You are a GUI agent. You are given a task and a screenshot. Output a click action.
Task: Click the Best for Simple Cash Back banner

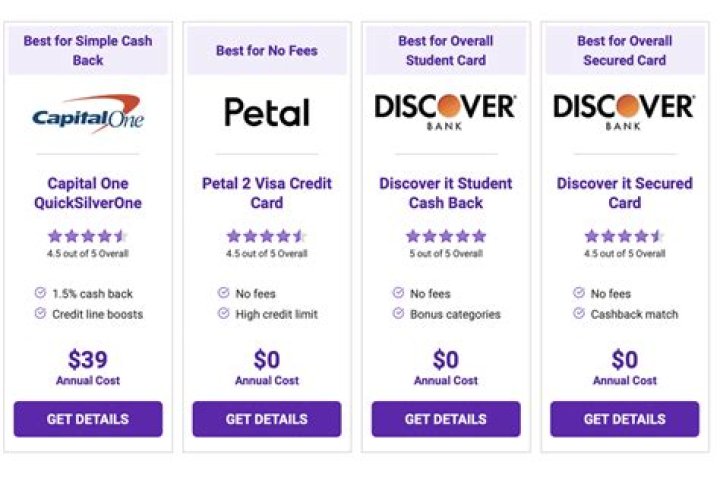pos(88,50)
